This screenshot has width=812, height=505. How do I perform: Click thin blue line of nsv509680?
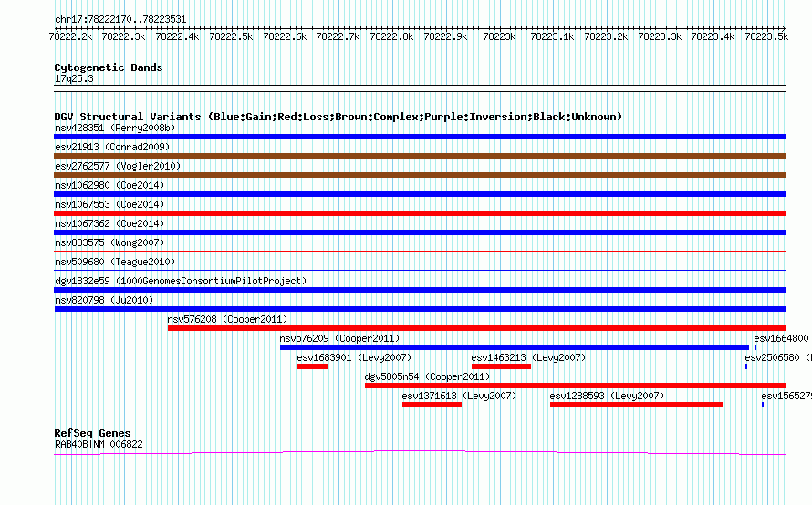420,270
